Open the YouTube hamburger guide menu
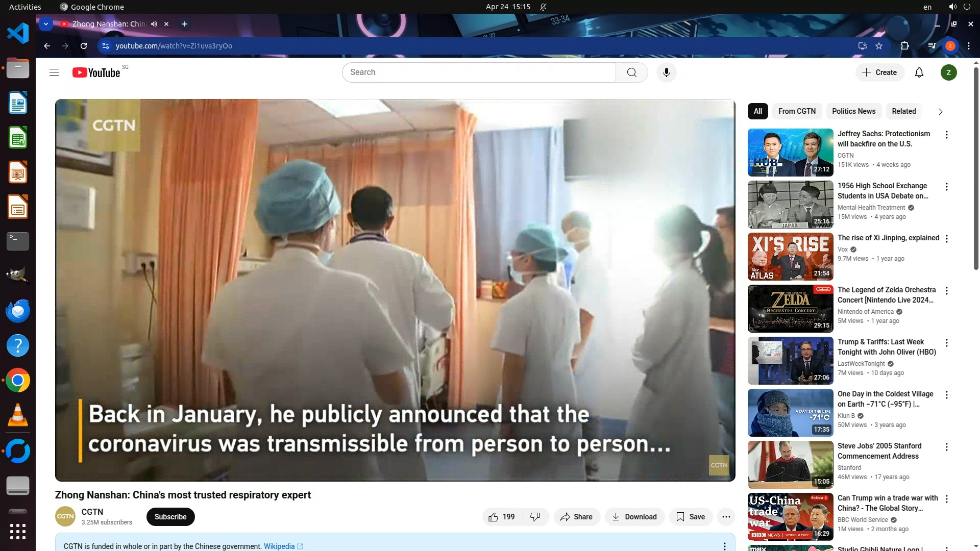The image size is (980, 551). (54, 72)
